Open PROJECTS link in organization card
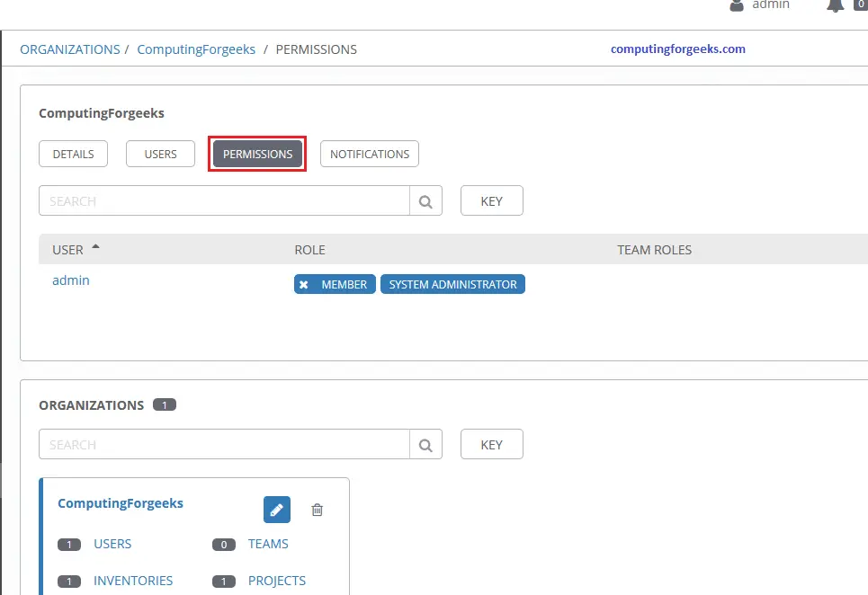868x595 pixels. 277,581
